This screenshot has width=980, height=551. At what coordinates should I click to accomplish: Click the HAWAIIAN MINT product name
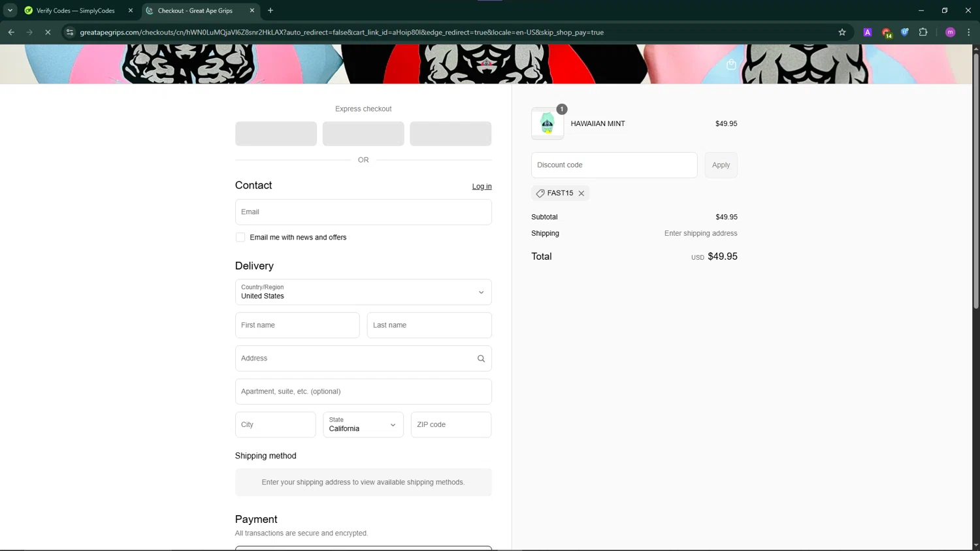click(598, 123)
